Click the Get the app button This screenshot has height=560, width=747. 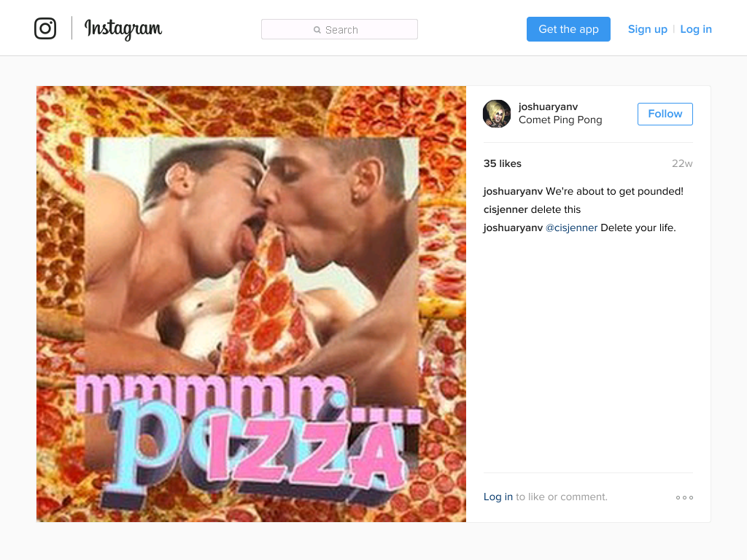point(568,29)
